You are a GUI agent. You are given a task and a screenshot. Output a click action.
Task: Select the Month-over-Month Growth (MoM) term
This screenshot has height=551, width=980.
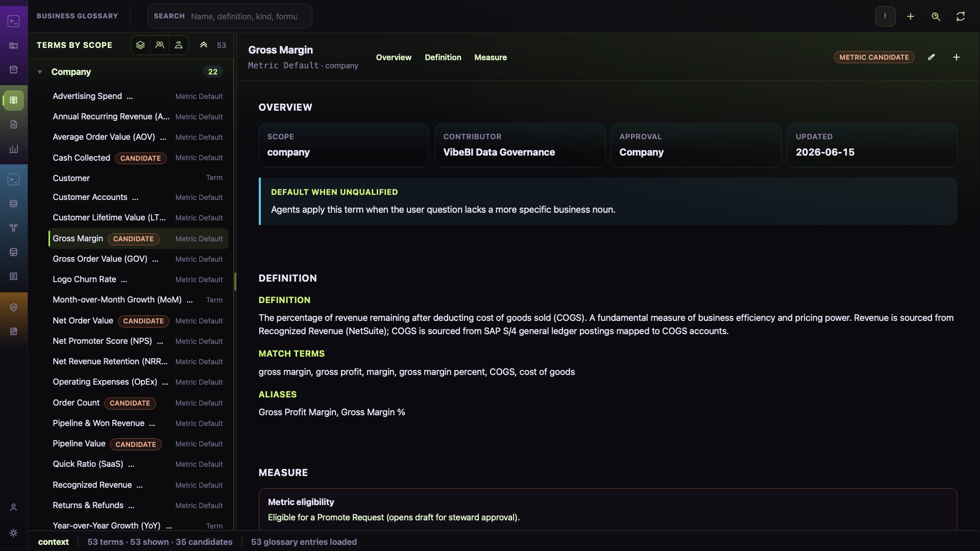pyautogui.click(x=138, y=299)
